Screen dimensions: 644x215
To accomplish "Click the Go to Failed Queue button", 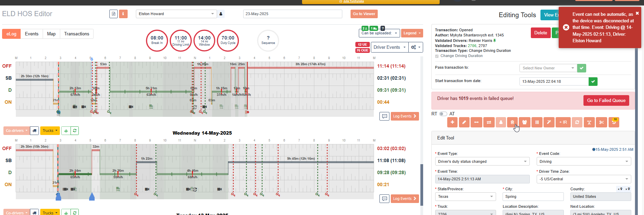I will 606,101.
